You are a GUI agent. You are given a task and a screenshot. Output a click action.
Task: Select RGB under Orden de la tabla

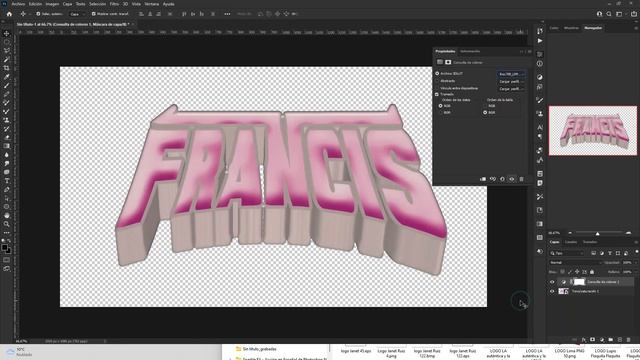click(x=485, y=106)
